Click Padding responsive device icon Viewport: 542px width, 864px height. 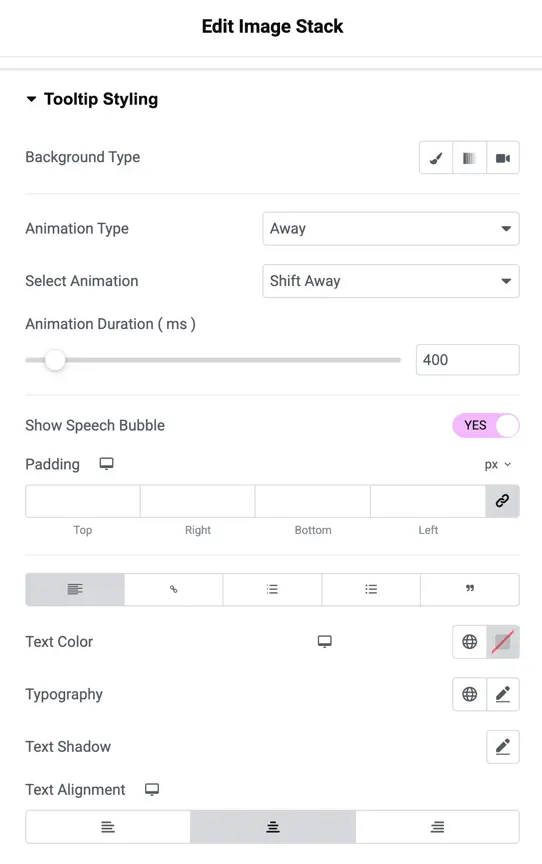tap(106, 464)
